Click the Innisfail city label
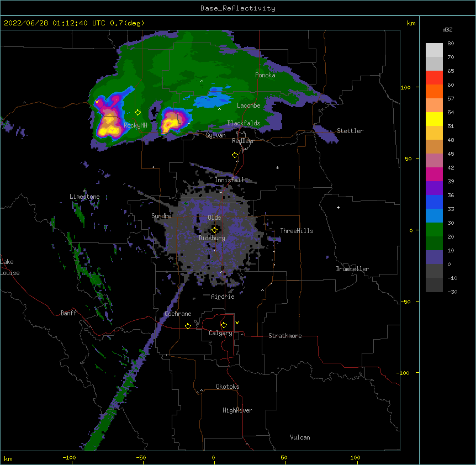Viewport: 476px width, 465px height. 229,180
